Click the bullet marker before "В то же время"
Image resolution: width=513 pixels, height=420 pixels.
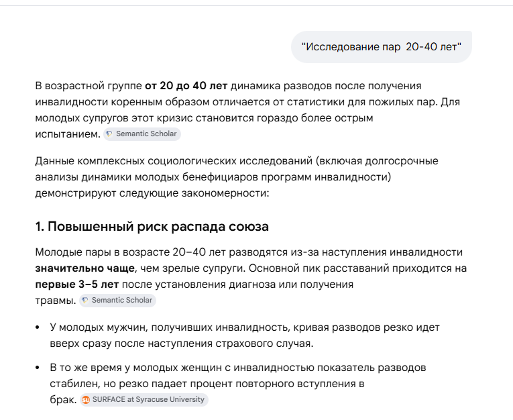pyautogui.click(x=38, y=368)
